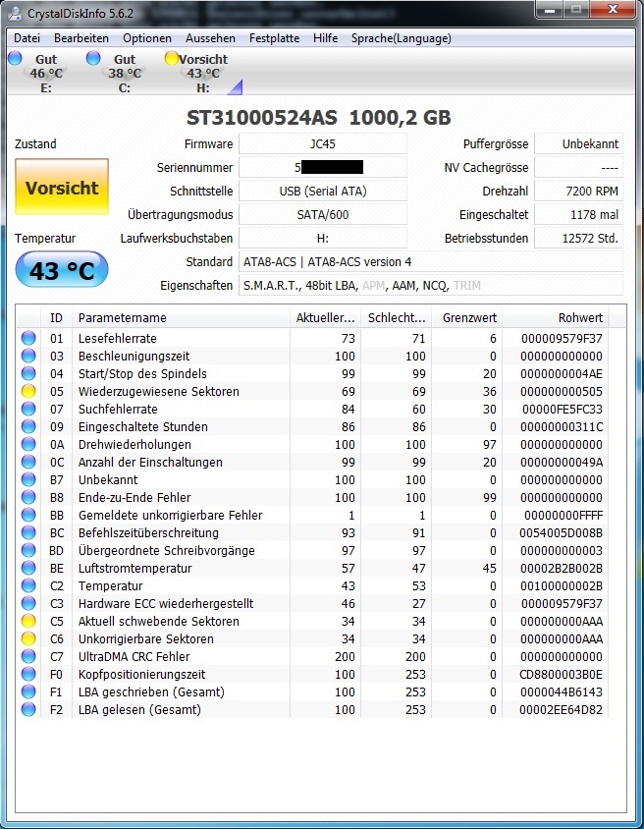Click the status orb for C2 Temperatur
The width and height of the screenshot is (644, 829).
(x=28, y=585)
